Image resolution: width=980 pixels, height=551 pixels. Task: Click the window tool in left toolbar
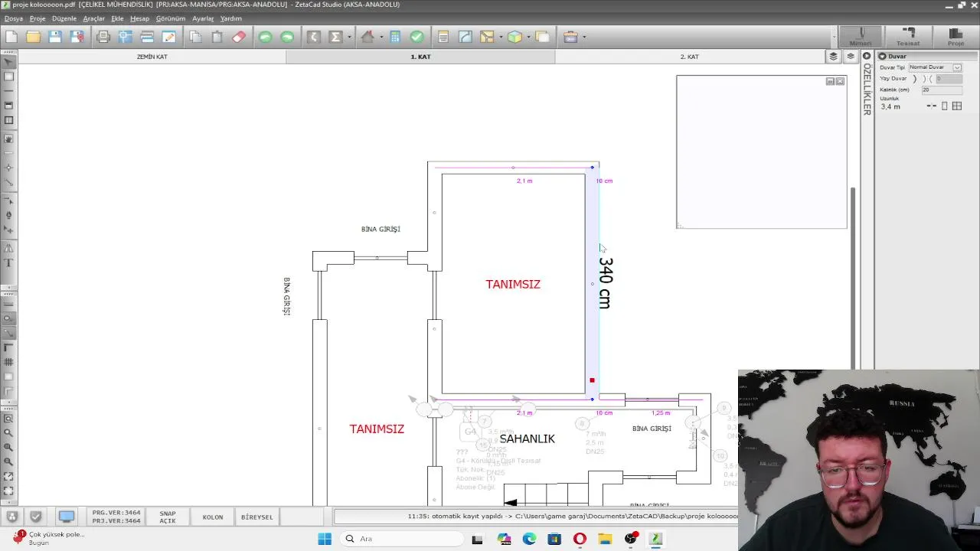coord(9,120)
